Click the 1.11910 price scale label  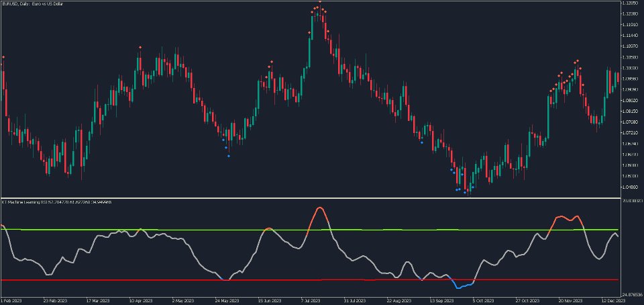630,25
